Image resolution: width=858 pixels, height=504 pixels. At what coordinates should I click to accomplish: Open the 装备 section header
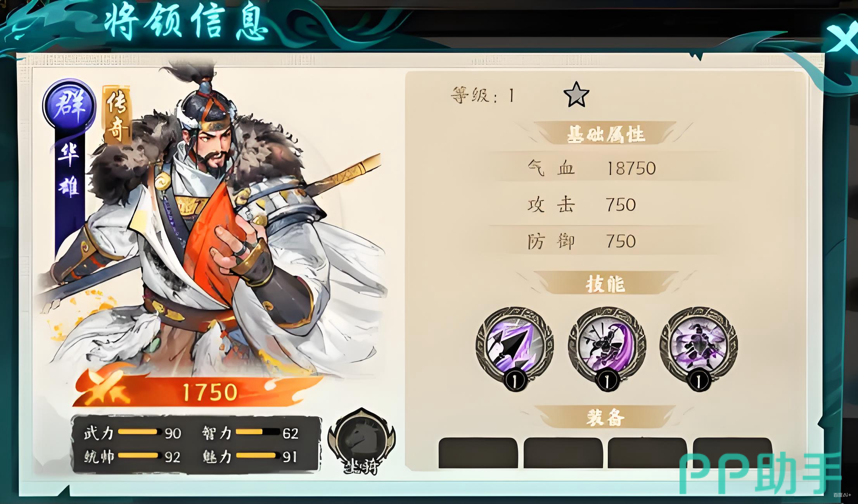pos(606,418)
